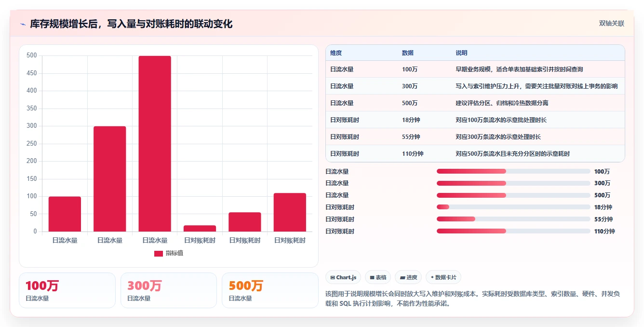Click the progress bar labeled 300万
The width and height of the screenshot is (644, 327).
point(513,183)
